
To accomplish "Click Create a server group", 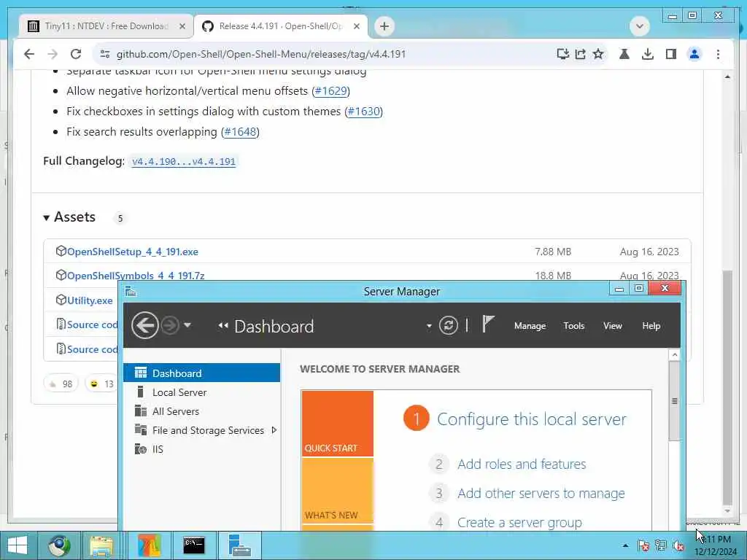I will coord(519,523).
